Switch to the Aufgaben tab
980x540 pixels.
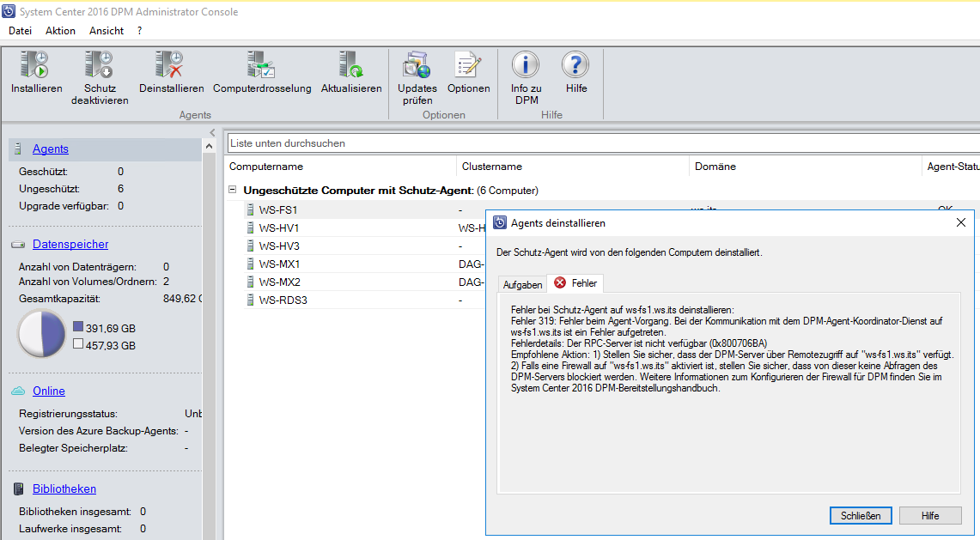click(522, 284)
